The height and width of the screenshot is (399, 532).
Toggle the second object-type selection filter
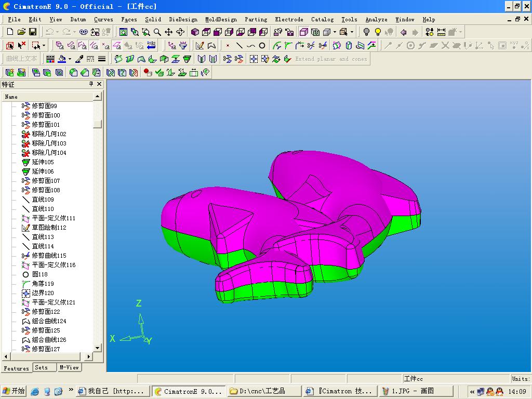71,45
